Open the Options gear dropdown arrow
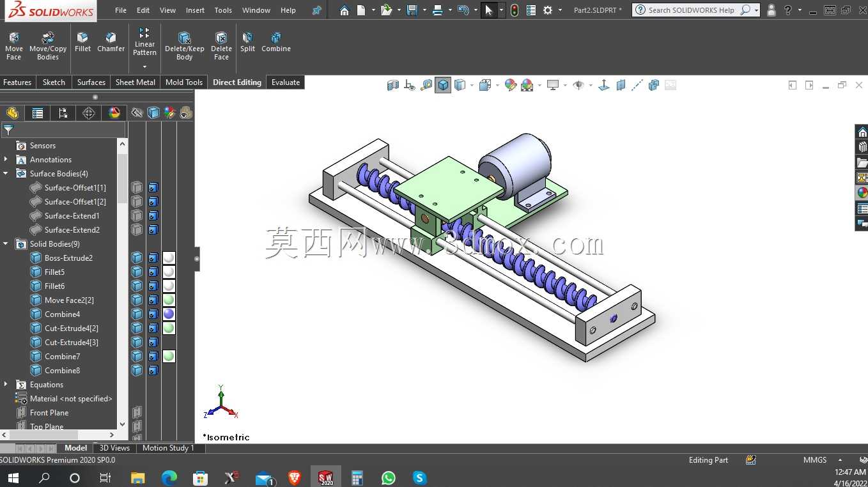Screen dimensions: 868x487 (x=560, y=10)
